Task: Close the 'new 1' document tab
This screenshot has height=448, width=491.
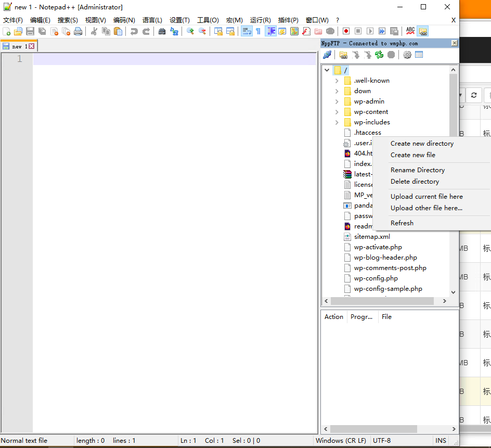Action: [32, 46]
